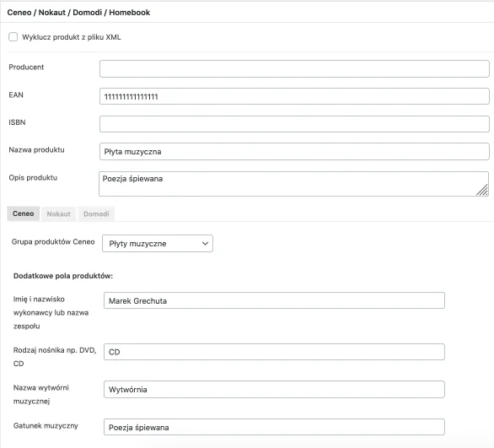494x448 pixels.
Task: Click the Ceneo / Nokaut / Domodi / Homebook header
Action: coord(78,13)
